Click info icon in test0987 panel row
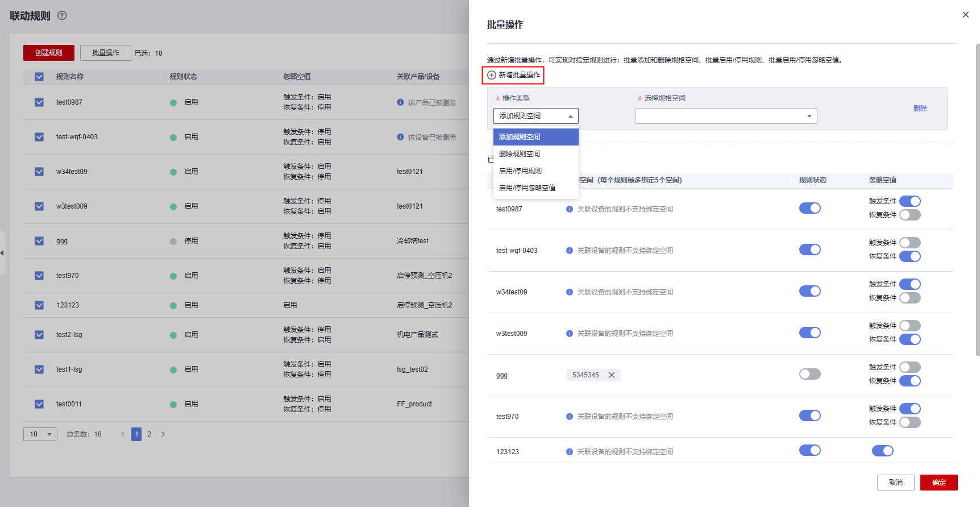The image size is (980, 507). tap(569, 209)
